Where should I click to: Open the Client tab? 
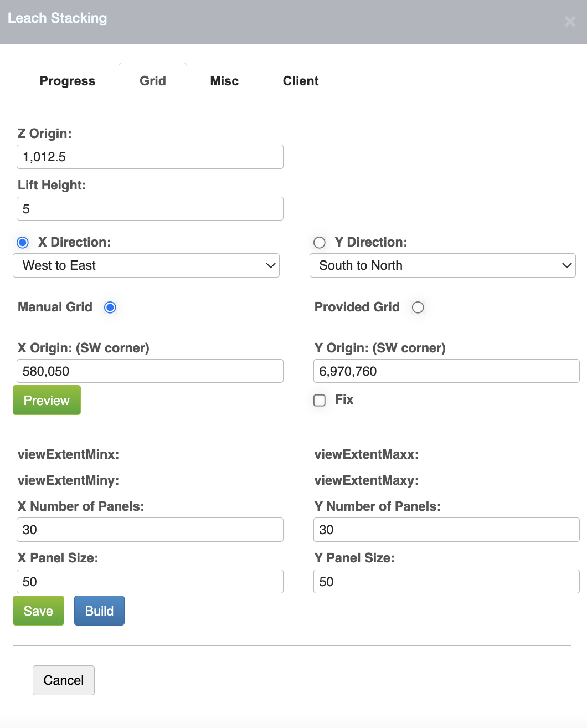[301, 81]
